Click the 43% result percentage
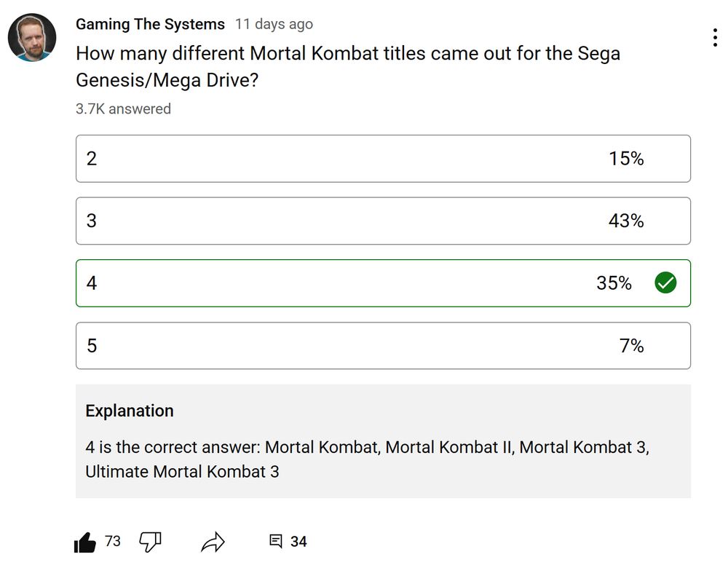Screen dimensions: 728x565 click(x=626, y=221)
